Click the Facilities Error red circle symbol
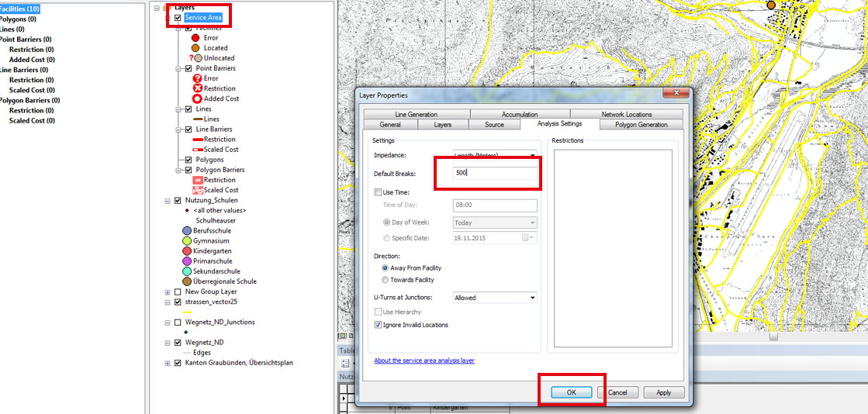This screenshot has width=868, height=414. pos(195,37)
